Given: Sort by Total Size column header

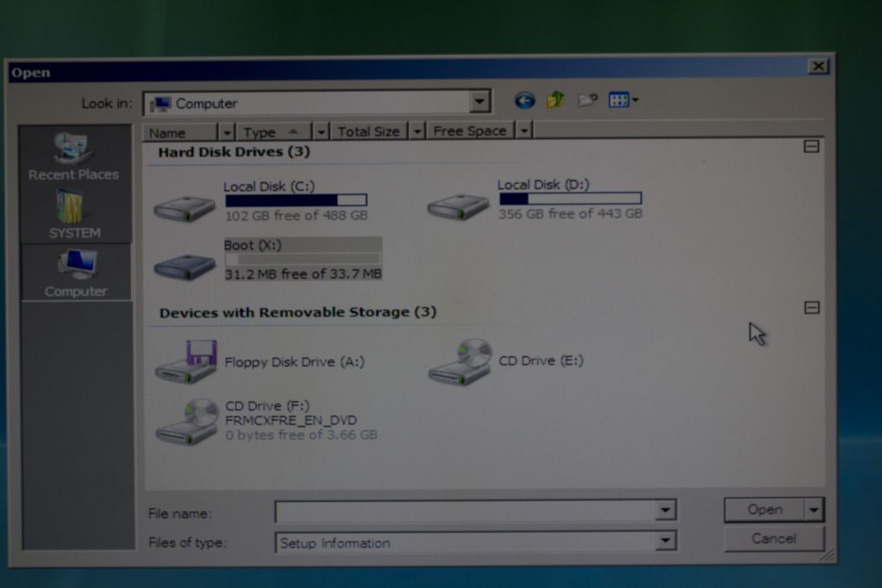Looking at the screenshot, I should point(368,132).
